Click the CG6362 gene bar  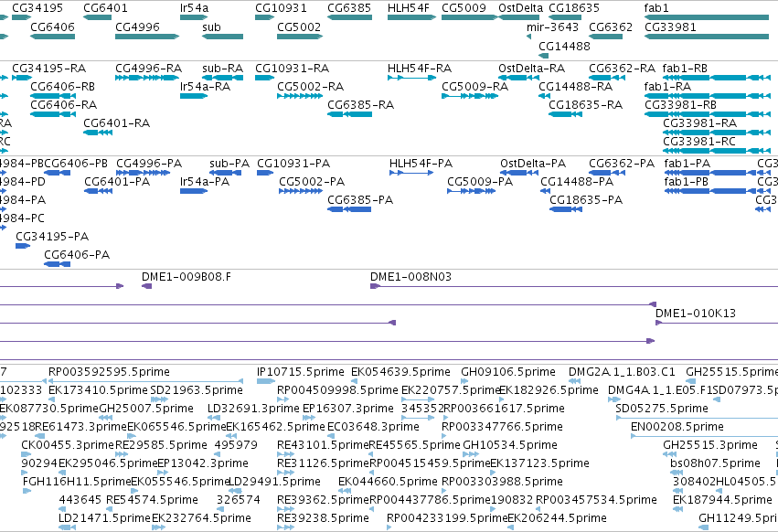[605, 37]
